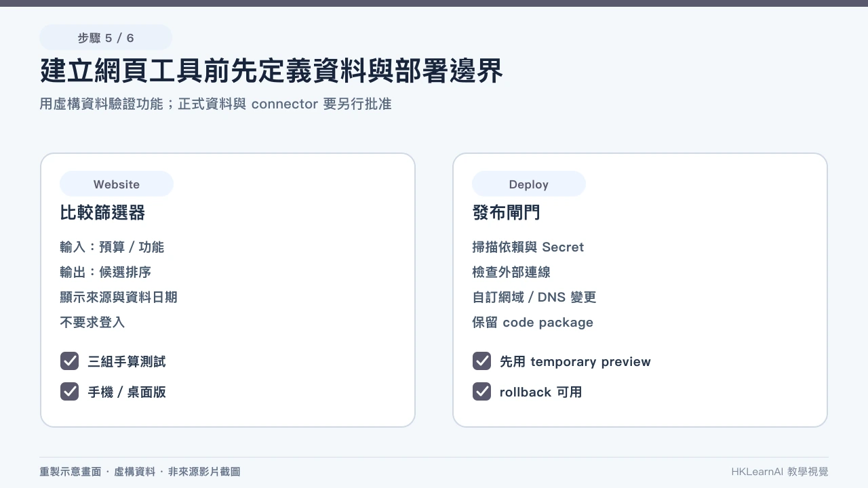Click the Deploy pill label
The image size is (868, 488).
pos(529,184)
